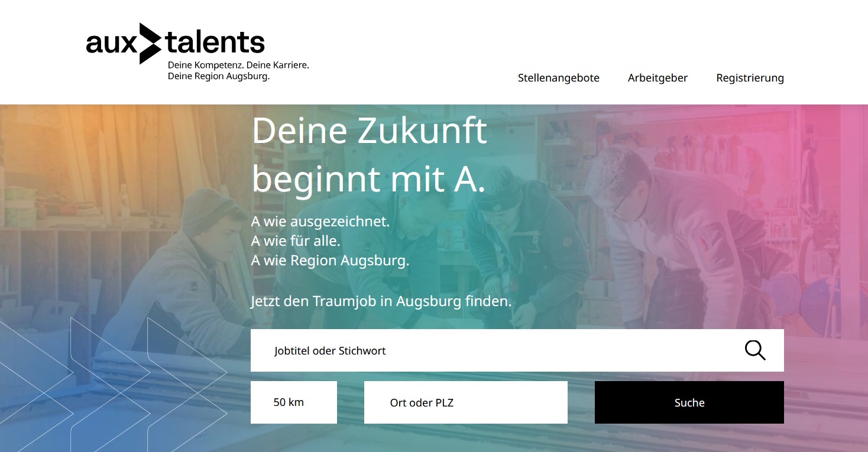Click "Jetzt den Traumjob in Augsburg finden."
Viewport: 868px width, 452px height.
381,301
